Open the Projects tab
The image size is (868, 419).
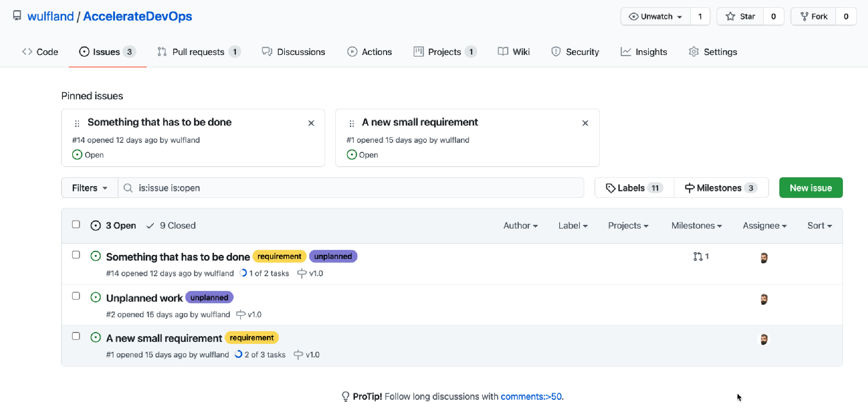(445, 52)
